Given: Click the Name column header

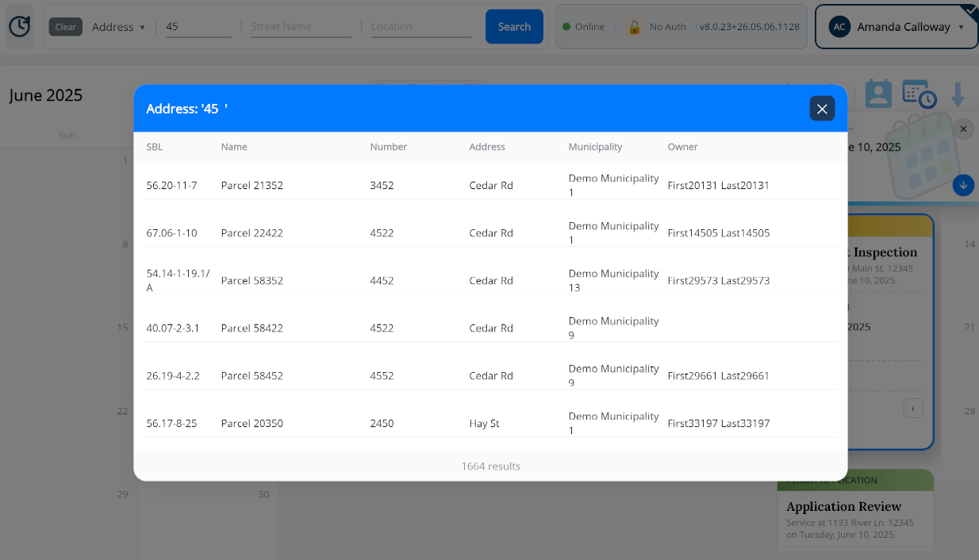Looking at the screenshot, I should (234, 147).
